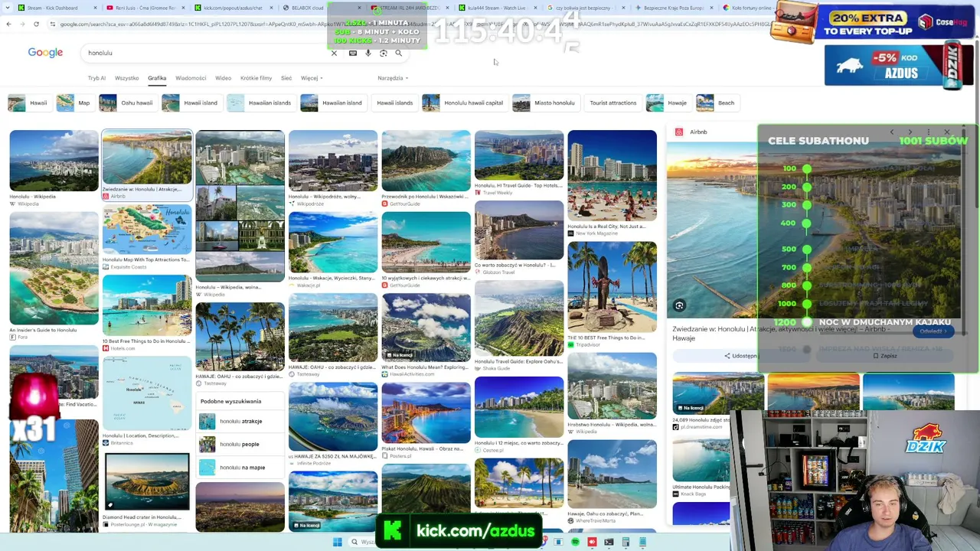Go back using the browser back arrow
The width and height of the screenshot is (980, 551).
tap(8, 24)
